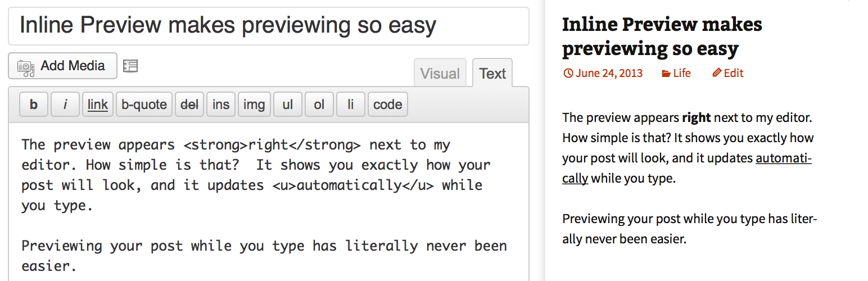
Task: Click the pencil icon next to Edit
Action: pos(717,73)
